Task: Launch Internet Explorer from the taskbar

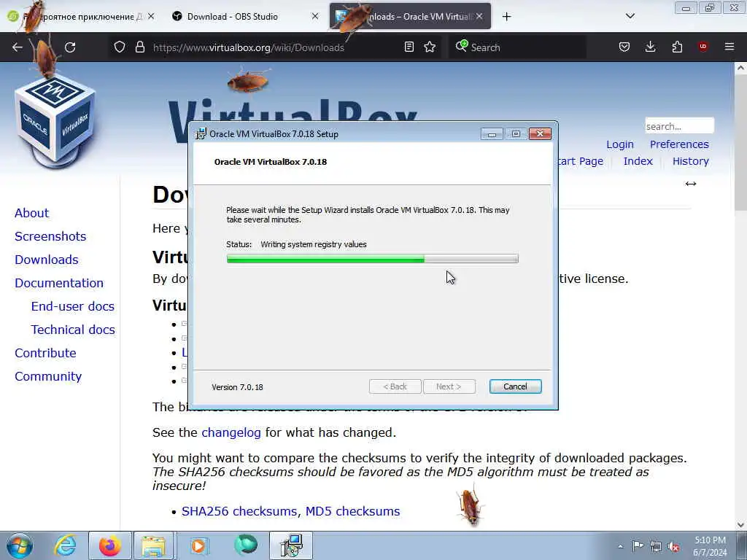Action: pos(66,545)
